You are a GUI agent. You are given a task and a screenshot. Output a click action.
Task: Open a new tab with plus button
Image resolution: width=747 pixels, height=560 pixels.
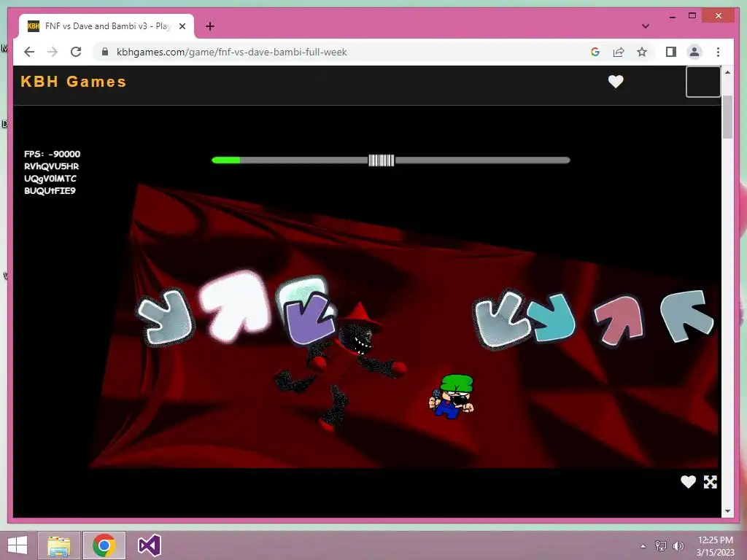click(210, 26)
